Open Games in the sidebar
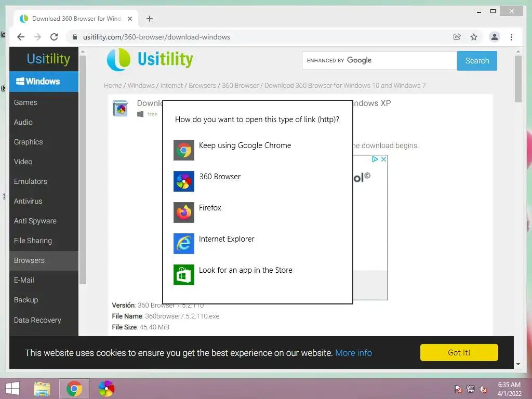This screenshot has width=532, height=399. (x=25, y=102)
